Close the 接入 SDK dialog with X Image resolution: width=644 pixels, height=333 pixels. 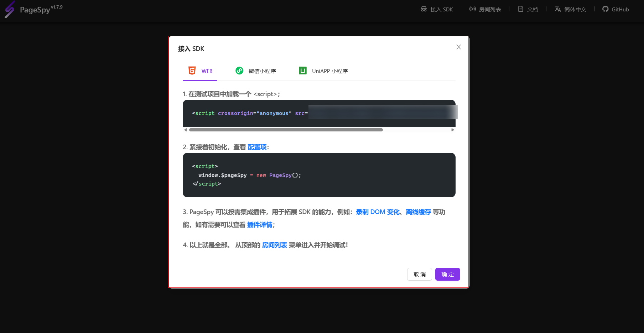(459, 47)
